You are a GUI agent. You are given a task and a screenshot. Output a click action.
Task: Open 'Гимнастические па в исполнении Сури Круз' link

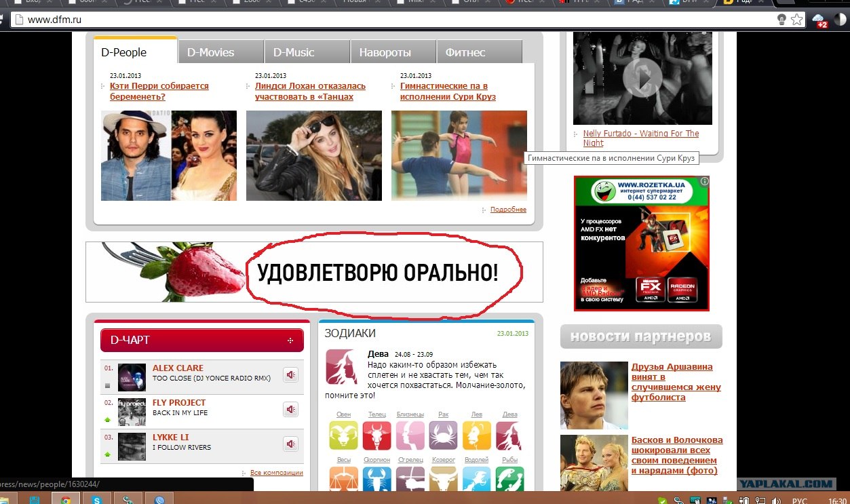pyautogui.click(x=448, y=91)
